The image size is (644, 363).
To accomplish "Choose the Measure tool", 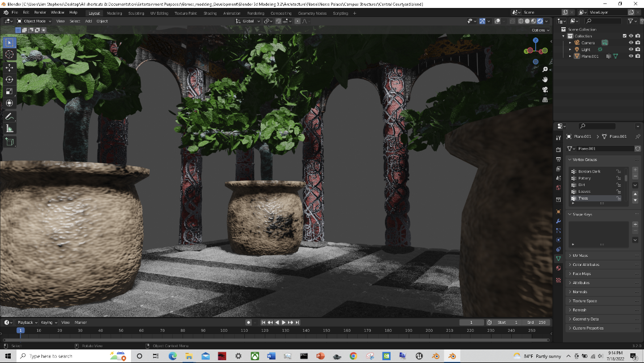I will [x=10, y=129].
